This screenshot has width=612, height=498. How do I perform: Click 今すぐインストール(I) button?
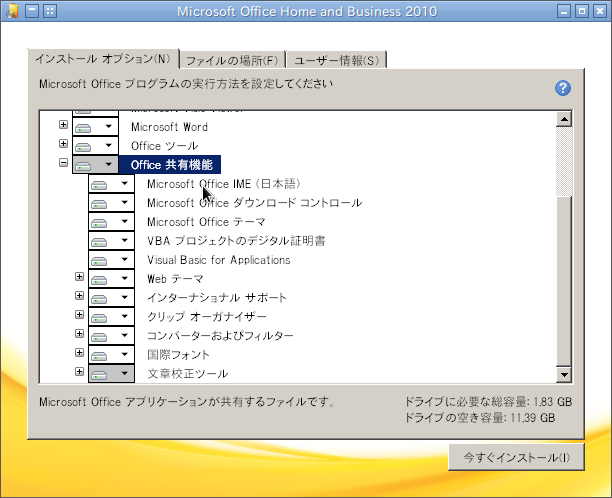point(516,457)
